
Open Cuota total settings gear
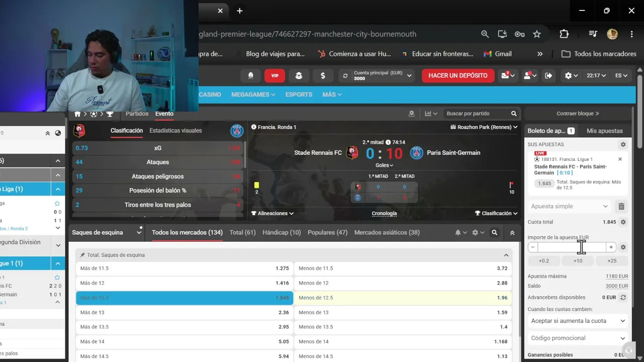(x=623, y=222)
